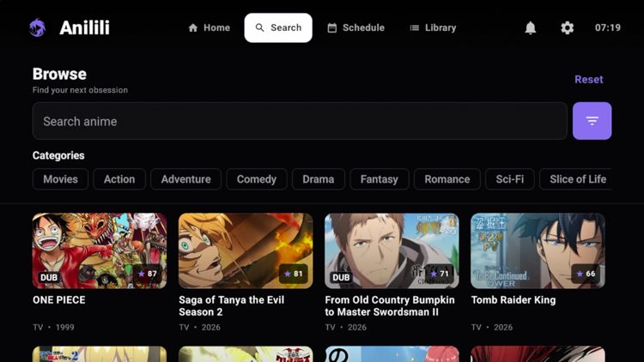The height and width of the screenshot is (362, 644).
Task: Filter by the Sci-Fi category
Action: [510, 179]
